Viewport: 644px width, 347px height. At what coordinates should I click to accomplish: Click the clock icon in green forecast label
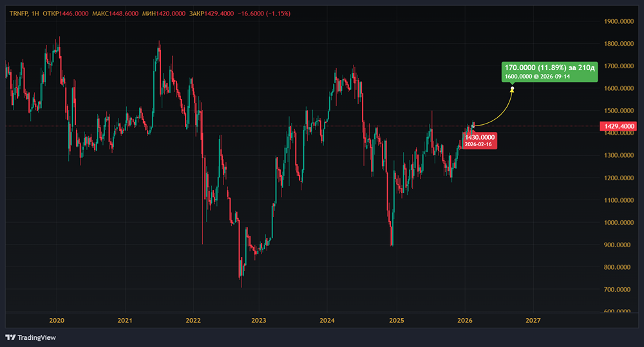tap(536, 76)
